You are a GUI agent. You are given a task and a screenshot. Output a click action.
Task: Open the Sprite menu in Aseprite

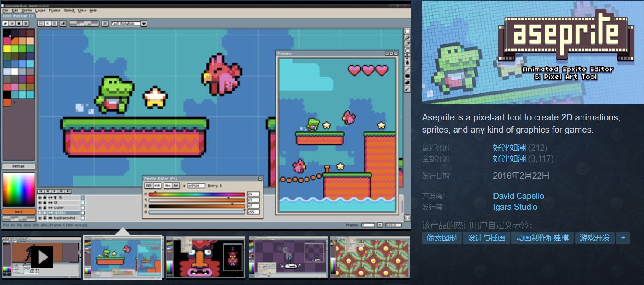[27, 11]
